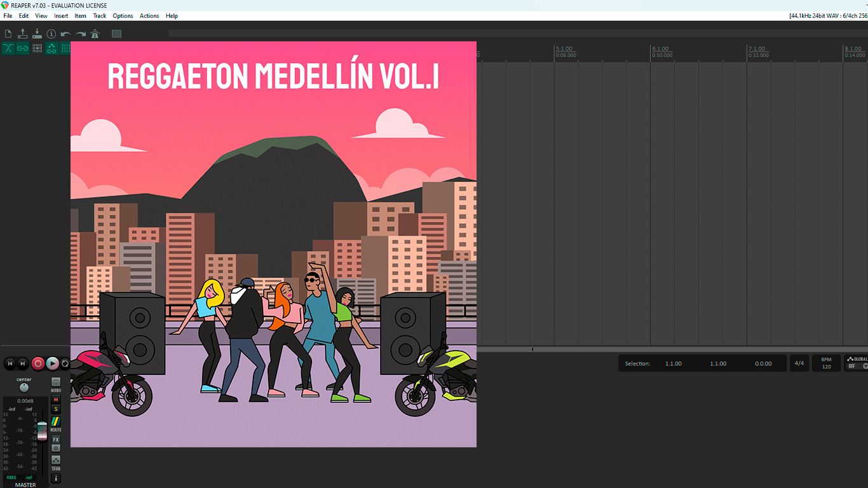Click the master volume fader handle
Screen dimensions: 868x488
click(42, 430)
